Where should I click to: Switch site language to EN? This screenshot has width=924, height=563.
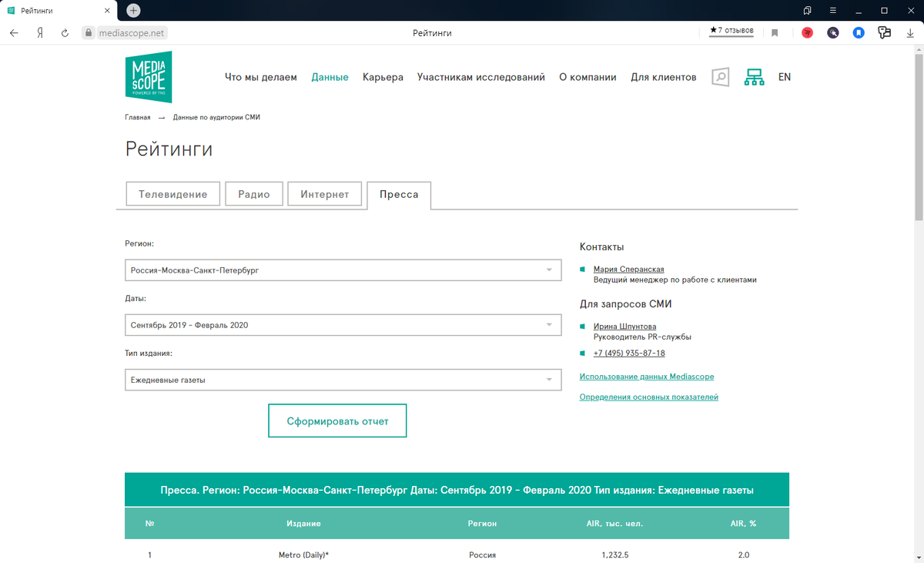785,77
